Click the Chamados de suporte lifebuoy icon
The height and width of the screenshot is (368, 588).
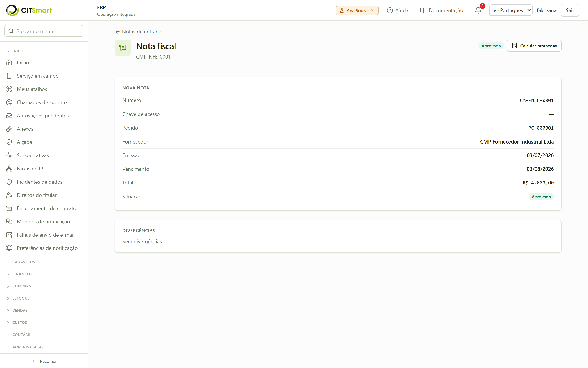pos(9,102)
